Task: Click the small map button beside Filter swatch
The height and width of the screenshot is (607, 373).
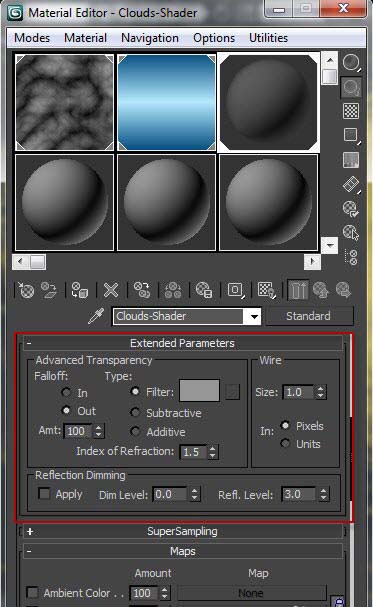Action: point(232,392)
